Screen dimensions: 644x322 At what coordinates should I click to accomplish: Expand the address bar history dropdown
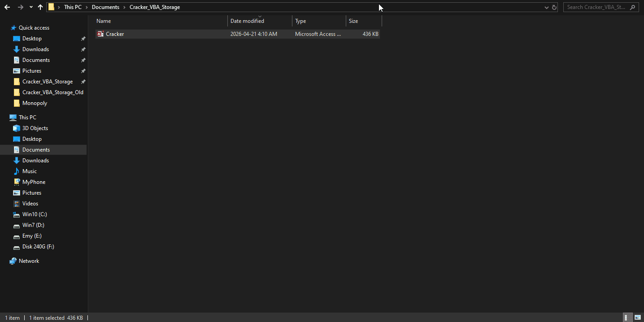[x=546, y=7]
